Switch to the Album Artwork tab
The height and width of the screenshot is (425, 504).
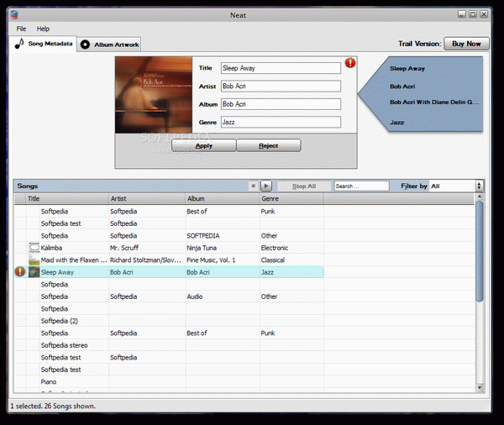click(110, 45)
